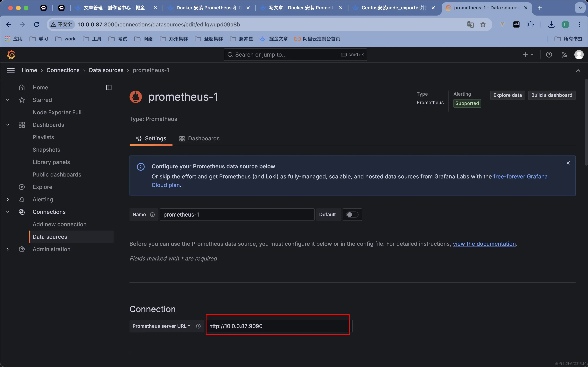Open Snapshots in the sidebar
The image size is (588, 367).
pyautogui.click(x=46, y=150)
